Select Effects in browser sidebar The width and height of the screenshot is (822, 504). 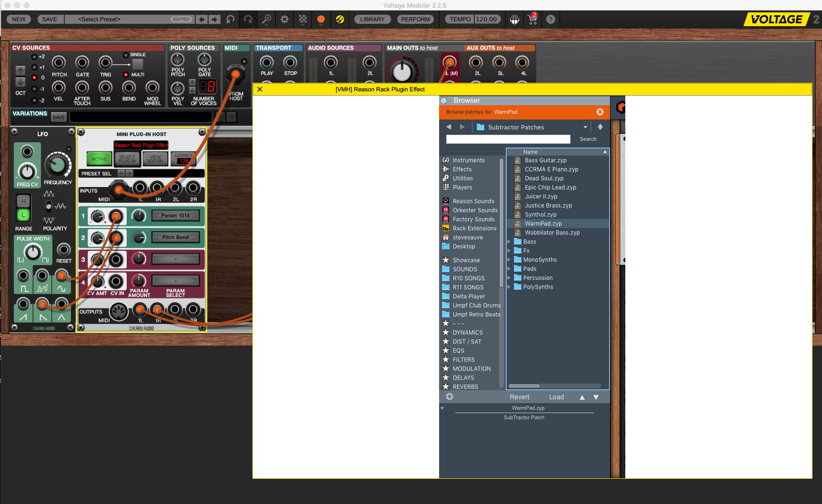pos(462,169)
